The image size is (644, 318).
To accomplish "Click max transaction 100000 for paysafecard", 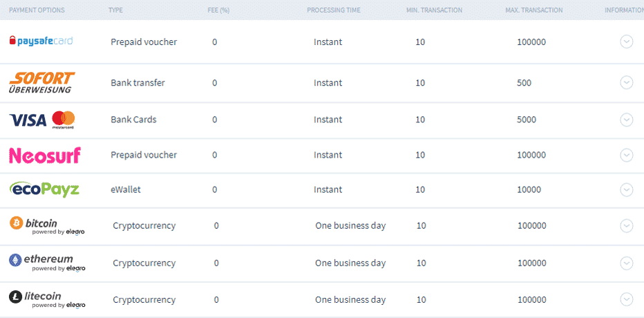I will pos(531,42).
